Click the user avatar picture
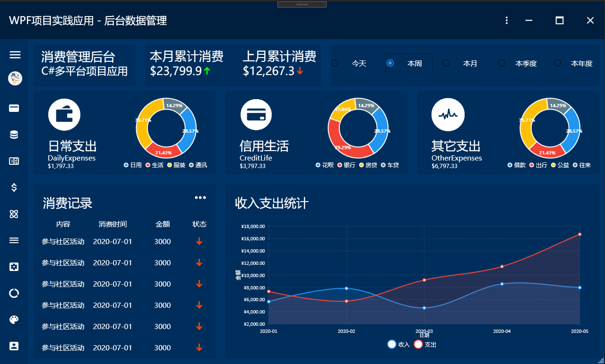The image size is (605, 364). pos(15,78)
